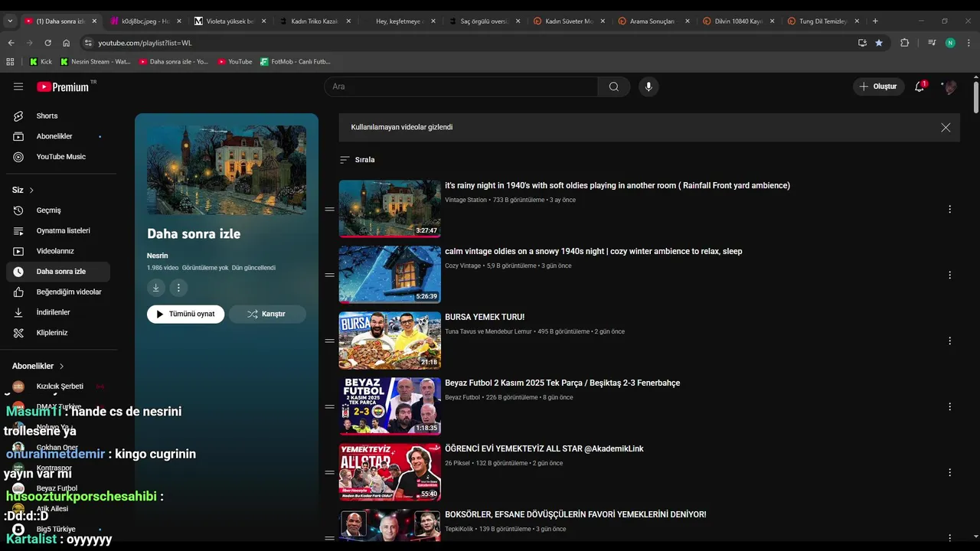This screenshot has width=980, height=551.
Task: Open Kliplerimiz
Action: coord(58,333)
